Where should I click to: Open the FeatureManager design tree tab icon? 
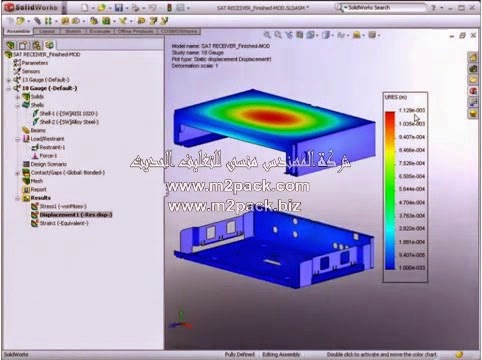click(x=11, y=45)
